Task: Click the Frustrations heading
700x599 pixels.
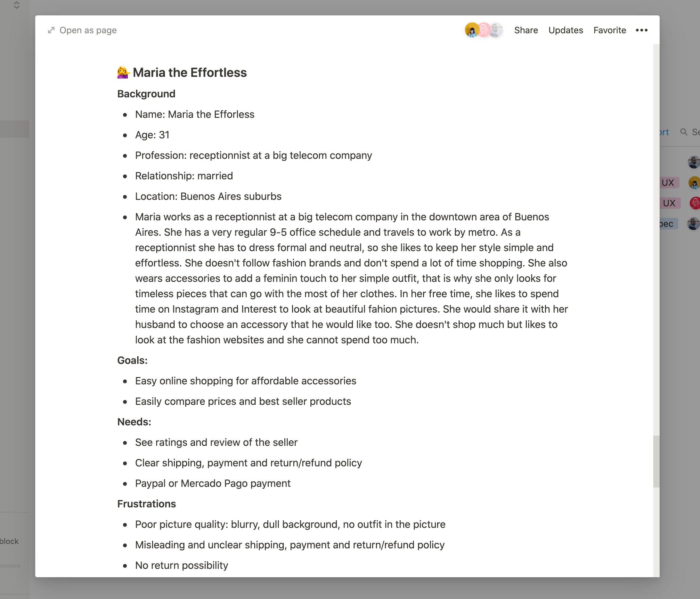Action: [147, 504]
